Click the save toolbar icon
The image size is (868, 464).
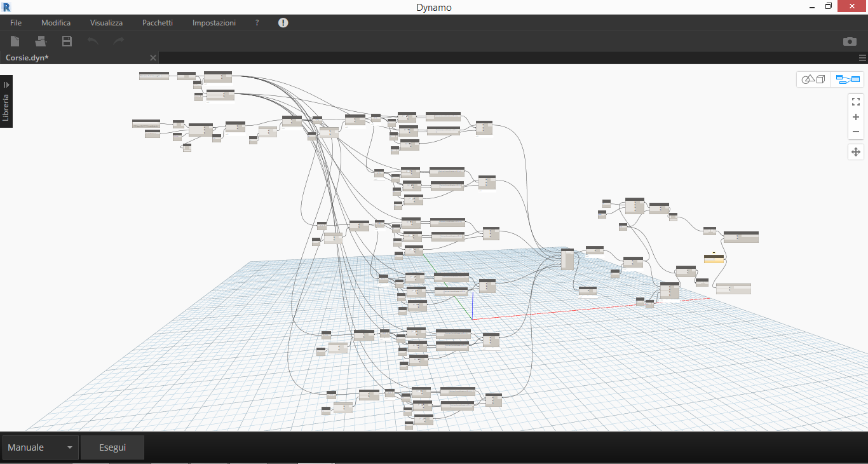pos(67,41)
